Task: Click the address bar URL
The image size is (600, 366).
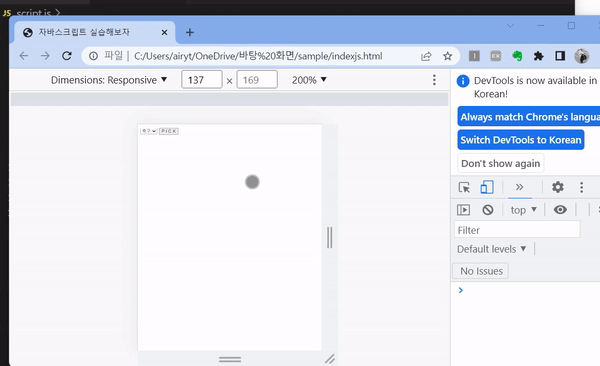Action: (258, 56)
